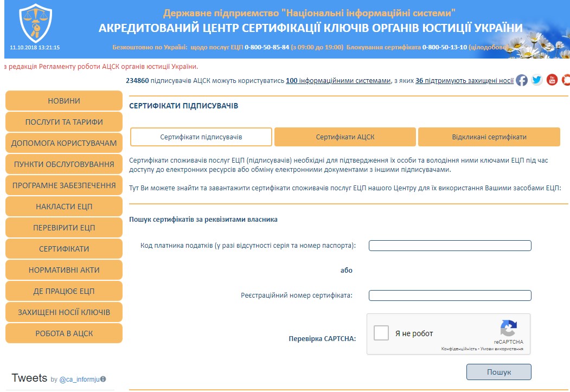Focus the taxpayer code input field
The image size is (570, 392).
pos(450,246)
